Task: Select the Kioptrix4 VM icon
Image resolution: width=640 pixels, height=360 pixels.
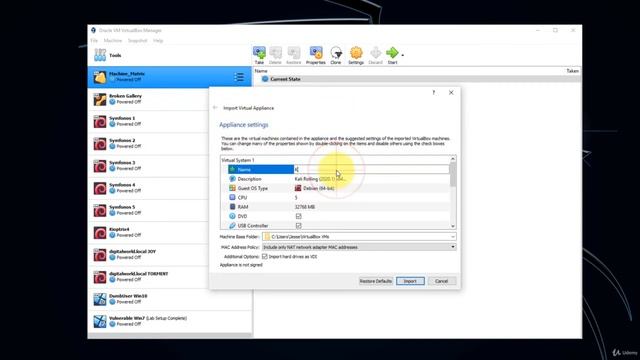Action: point(100,233)
